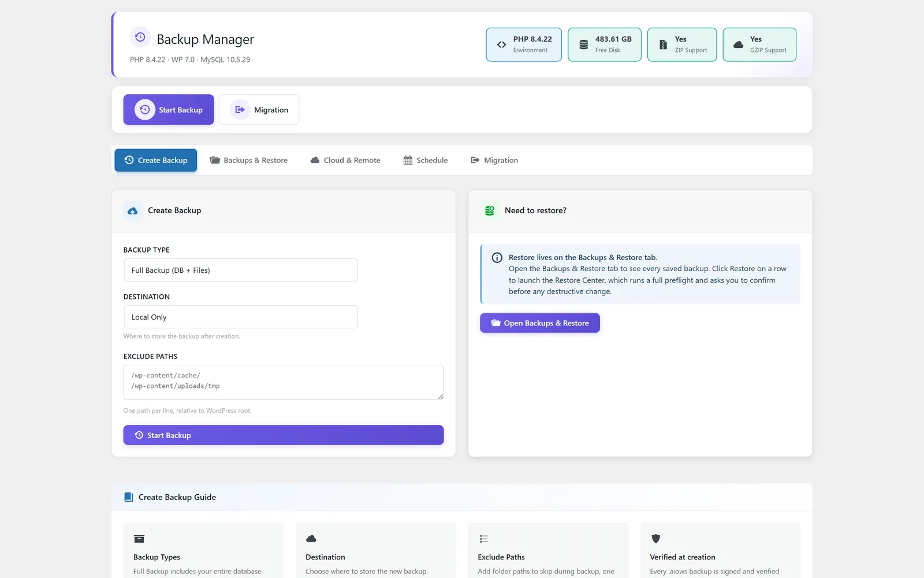Click the GZIP Support status badge
Image resolution: width=924 pixels, height=578 pixels.
759,45
